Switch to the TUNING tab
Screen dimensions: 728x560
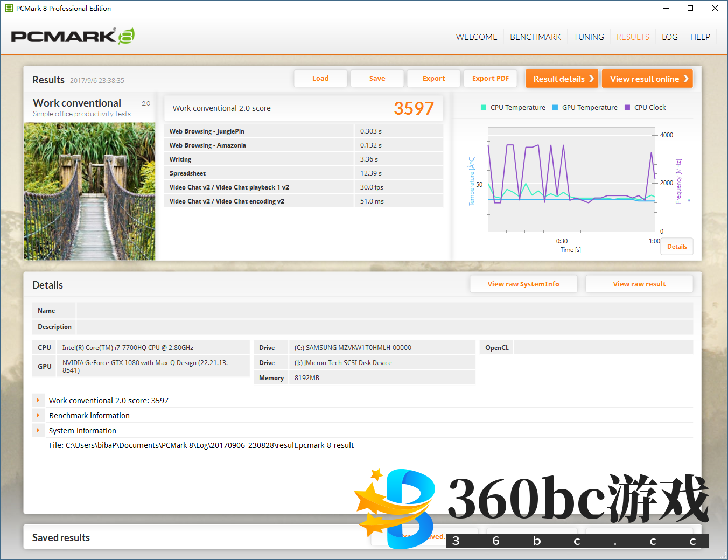coord(589,37)
